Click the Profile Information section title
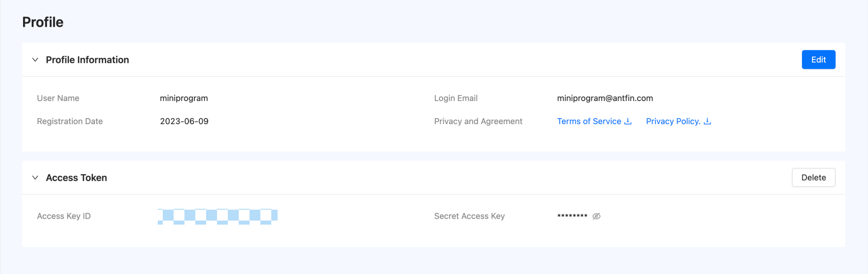This screenshot has height=274, width=868. coord(87,60)
